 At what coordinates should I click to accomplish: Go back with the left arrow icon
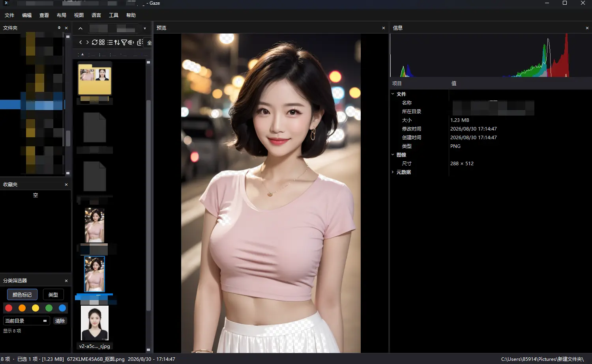[x=81, y=42]
